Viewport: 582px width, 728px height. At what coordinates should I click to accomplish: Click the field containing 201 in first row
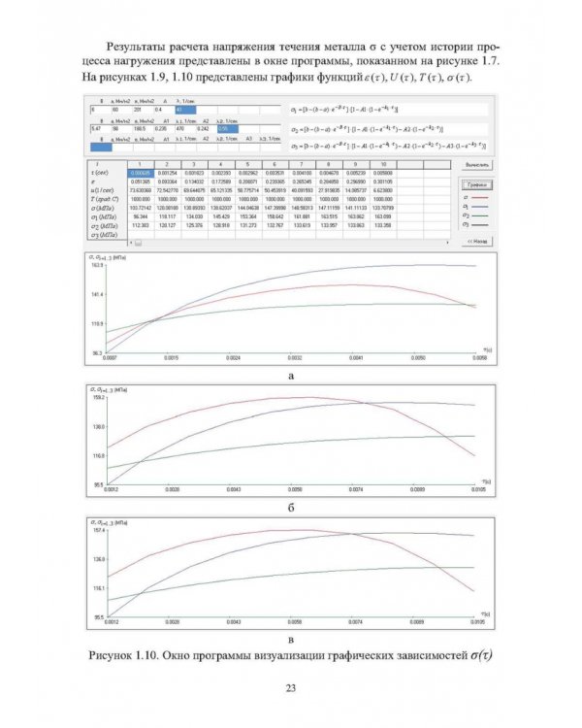[143, 110]
